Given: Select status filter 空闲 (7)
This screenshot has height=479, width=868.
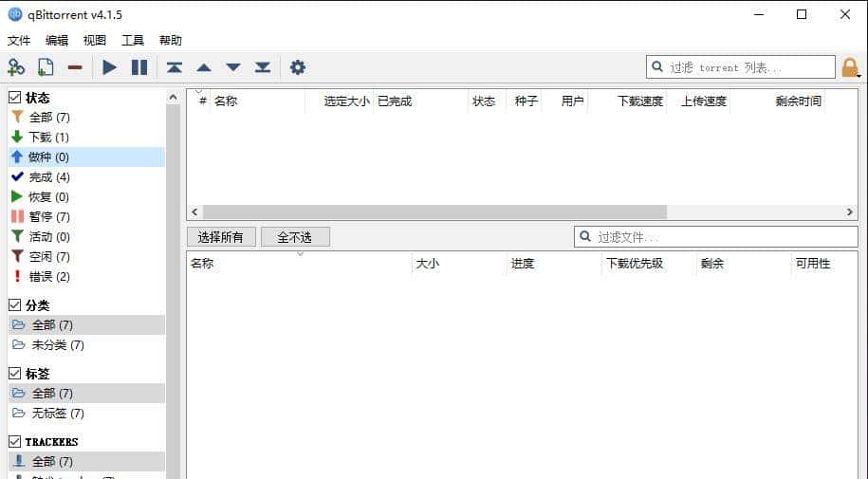Looking at the screenshot, I should 87,257.
